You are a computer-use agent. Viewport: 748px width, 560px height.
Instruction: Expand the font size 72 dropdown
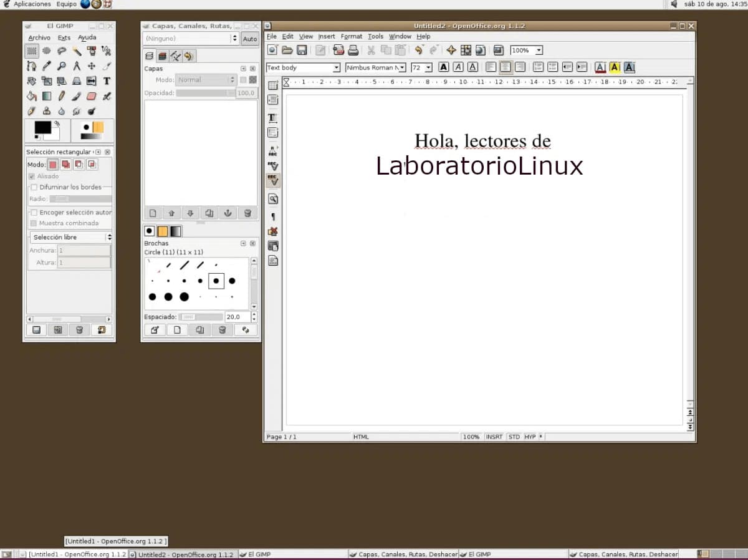coord(428,67)
